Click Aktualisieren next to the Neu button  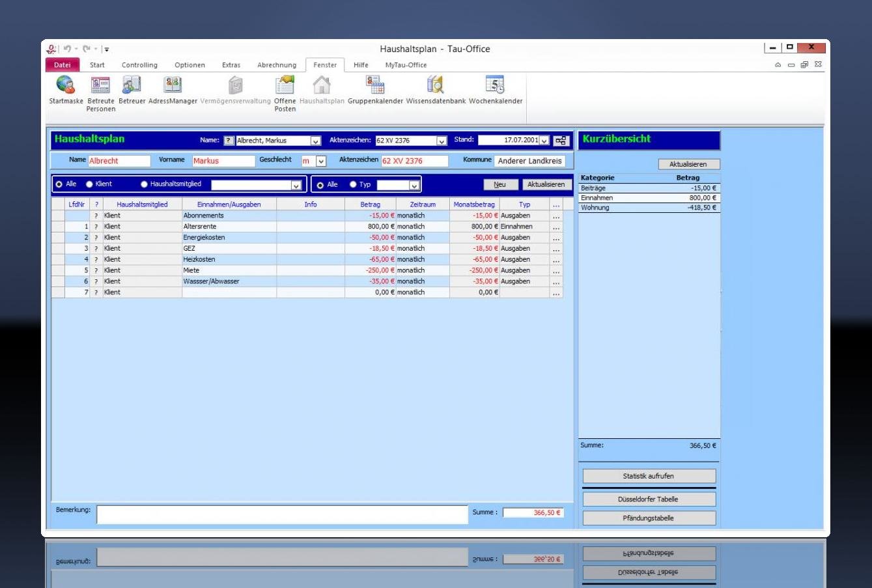click(x=546, y=185)
